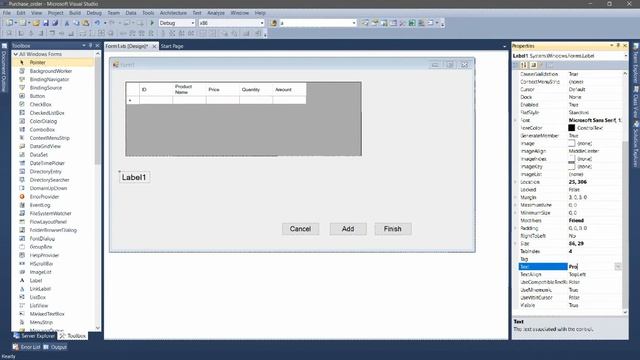Close the Form1.vb Design tab
The height and width of the screenshot is (360, 640).
154,46
